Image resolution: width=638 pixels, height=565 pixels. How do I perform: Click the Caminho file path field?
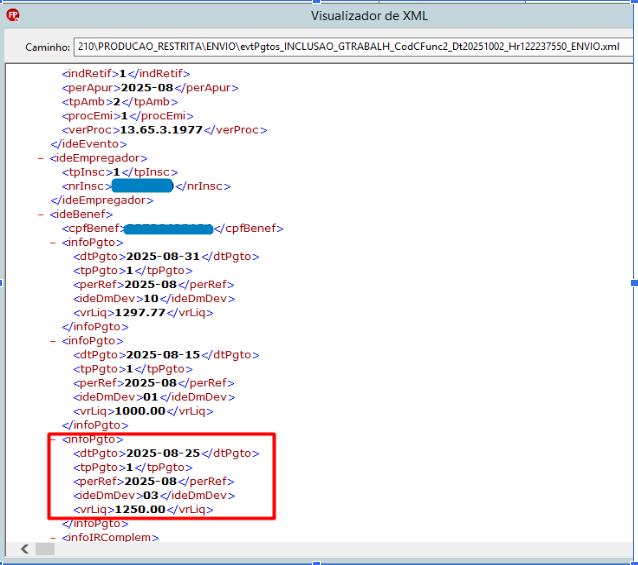[353, 46]
